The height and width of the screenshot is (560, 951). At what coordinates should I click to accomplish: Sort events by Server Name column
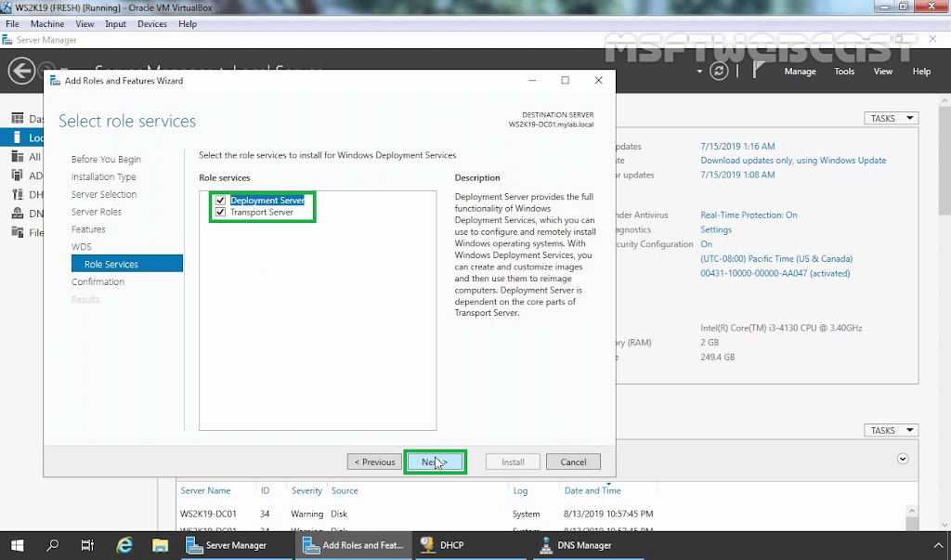click(x=205, y=490)
